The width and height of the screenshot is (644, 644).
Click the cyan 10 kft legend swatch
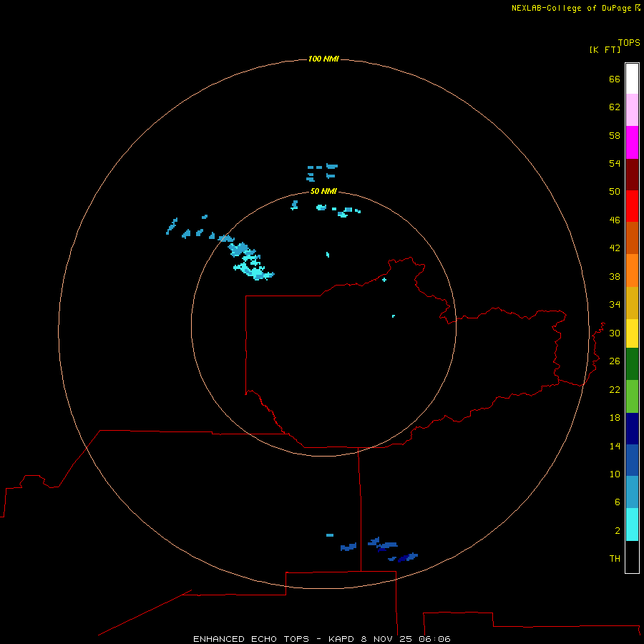point(632,525)
